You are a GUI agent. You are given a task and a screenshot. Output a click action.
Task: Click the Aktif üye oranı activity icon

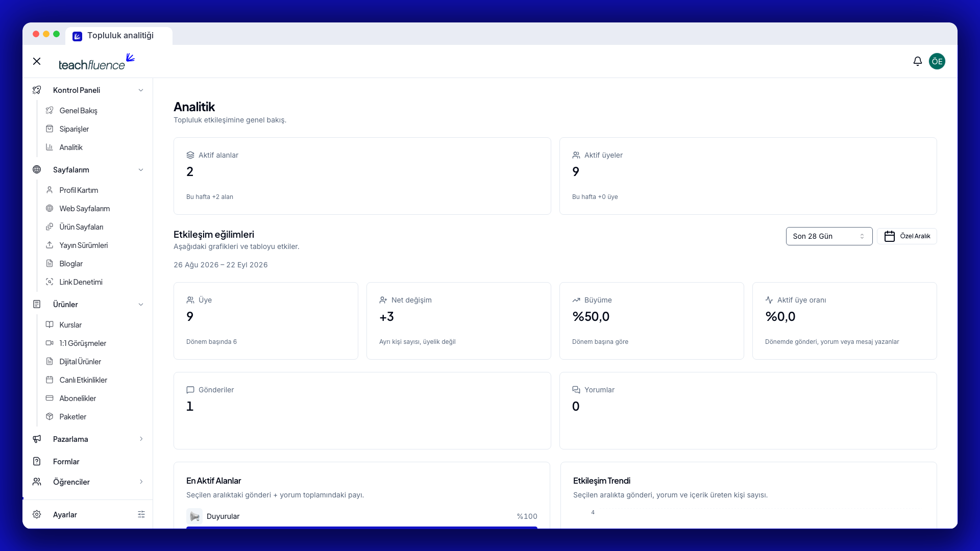pos(769,300)
